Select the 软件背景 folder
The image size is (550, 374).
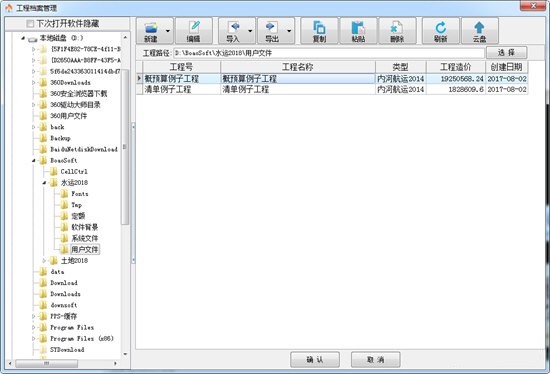click(x=85, y=227)
